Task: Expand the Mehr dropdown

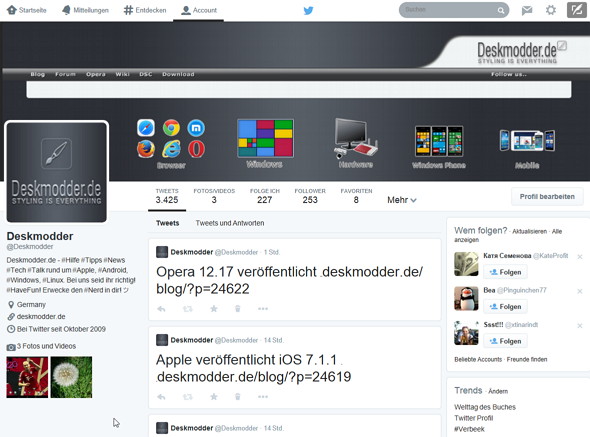Action: point(401,200)
